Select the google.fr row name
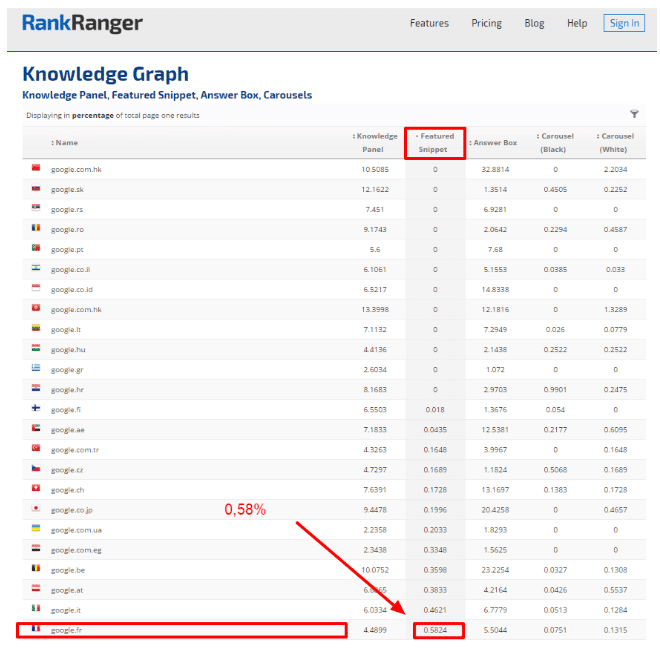This screenshot has width=660, height=657. point(67,630)
